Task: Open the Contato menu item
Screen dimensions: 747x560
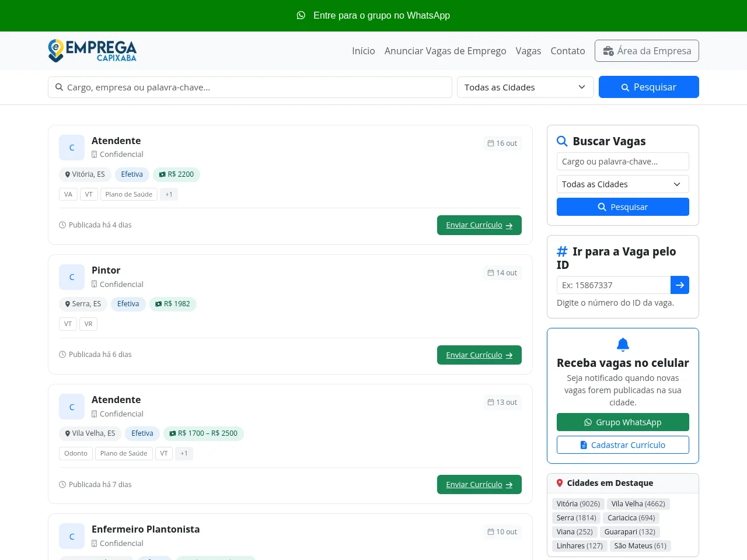Action: (x=568, y=51)
